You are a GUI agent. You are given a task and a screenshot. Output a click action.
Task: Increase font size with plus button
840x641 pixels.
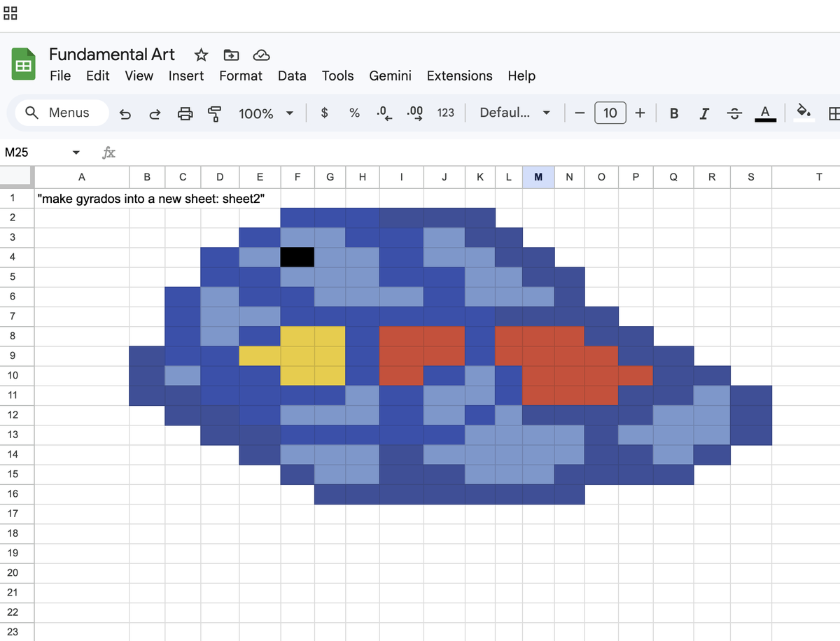tap(640, 113)
